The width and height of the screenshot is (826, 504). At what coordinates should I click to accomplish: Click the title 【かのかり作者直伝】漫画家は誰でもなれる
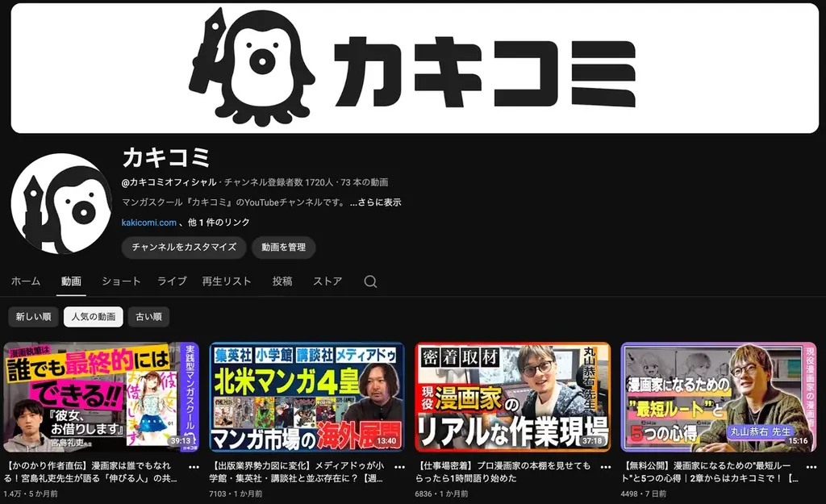[x=90, y=472]
